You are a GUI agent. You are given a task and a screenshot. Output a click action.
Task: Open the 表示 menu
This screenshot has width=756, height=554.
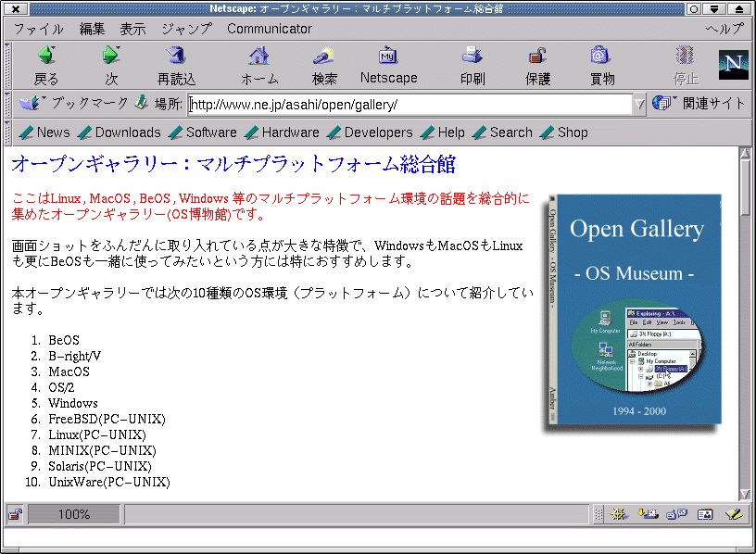(x=132, y=29)
